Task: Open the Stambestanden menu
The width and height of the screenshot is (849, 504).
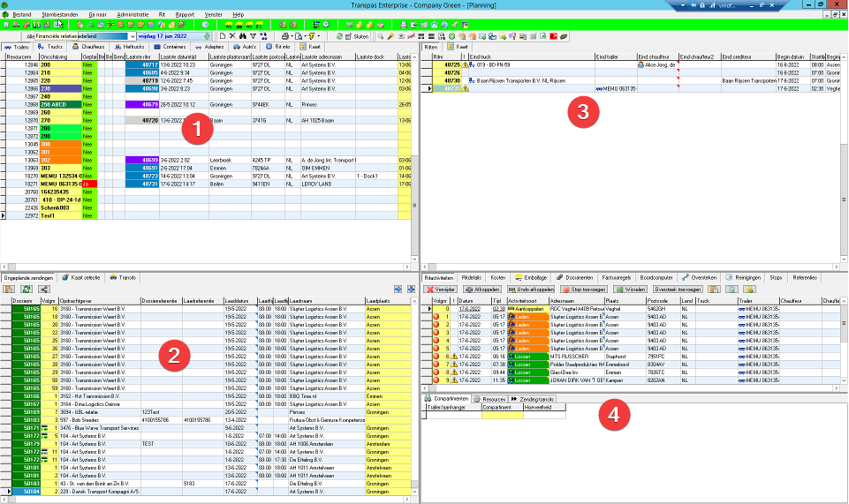Action: 59,15
